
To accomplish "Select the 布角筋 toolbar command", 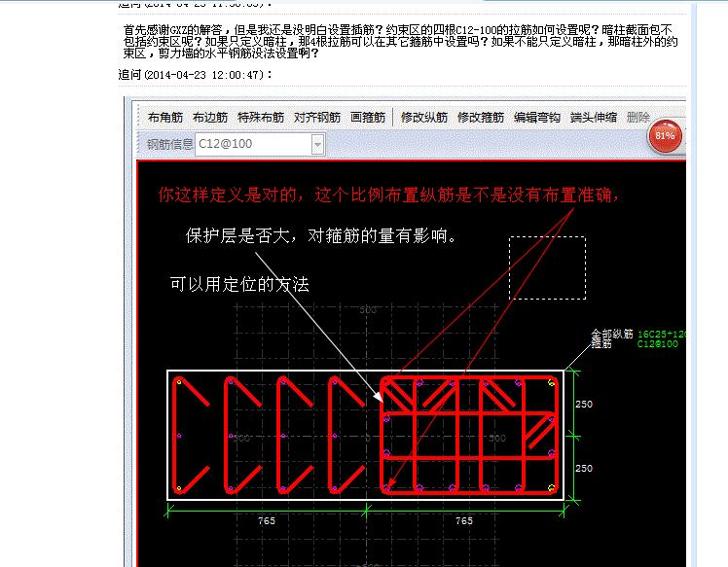I will coord(165,118).
